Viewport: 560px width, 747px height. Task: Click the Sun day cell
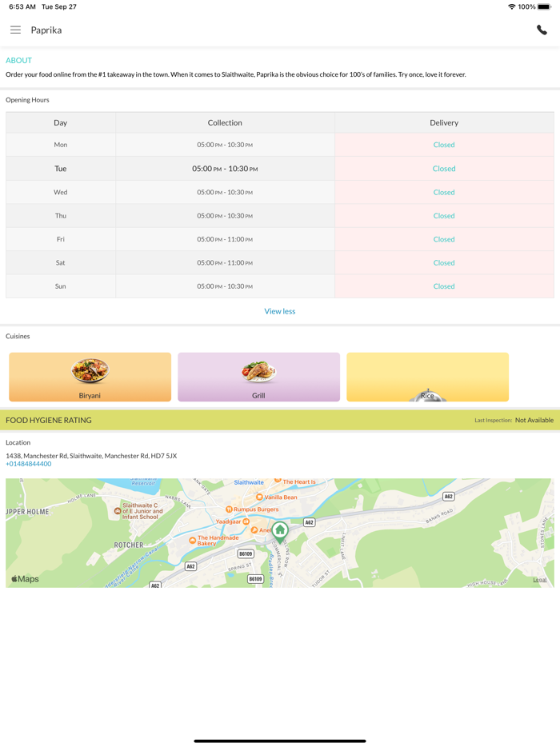tap(61, 286)
